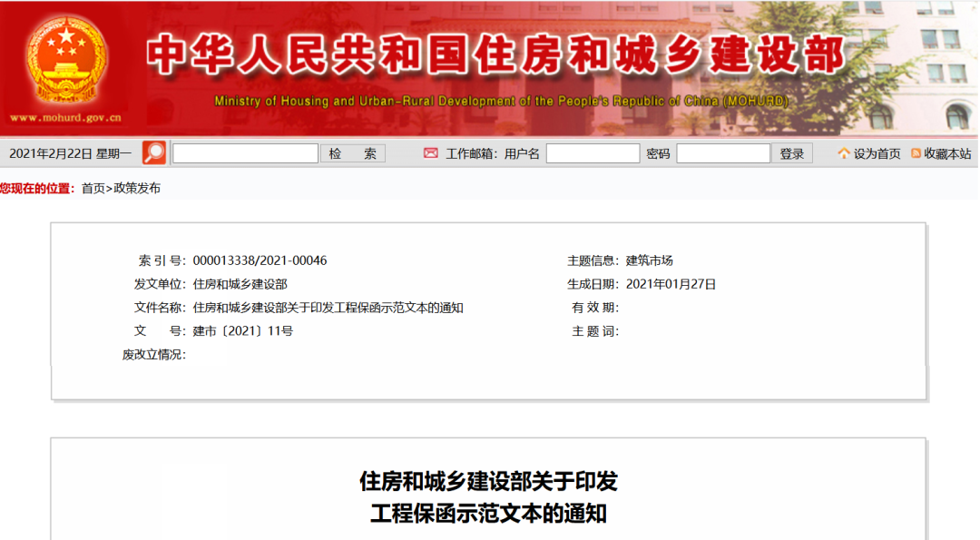Screen dimensions: 980x540
Task: Click document number 建市〔2021〕11号
Action: click(242, 331)
